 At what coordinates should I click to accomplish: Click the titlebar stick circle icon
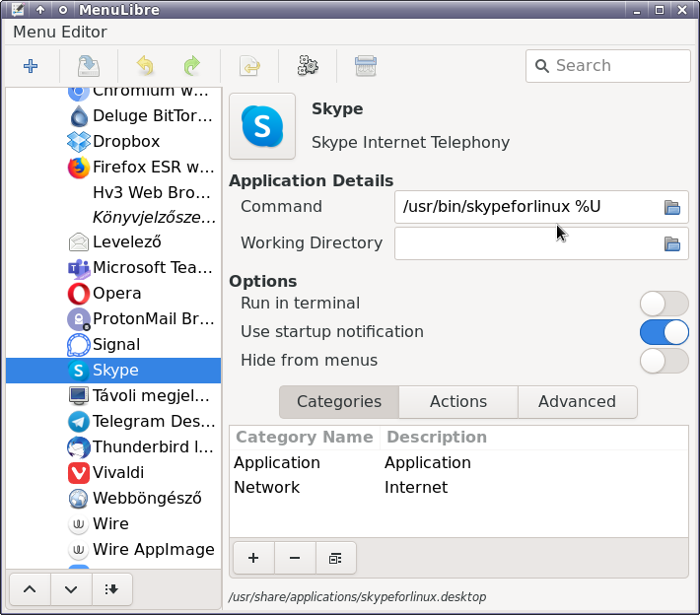pyautogui.click(x=62, y=10)
